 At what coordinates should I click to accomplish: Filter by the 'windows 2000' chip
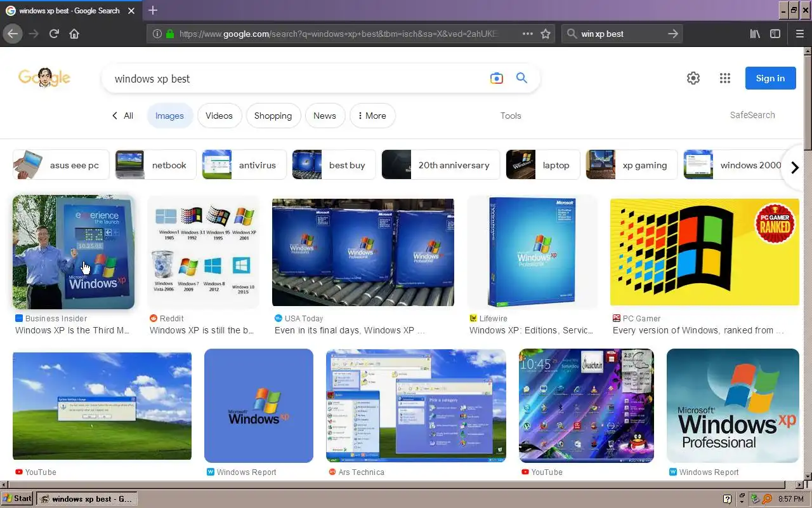coord(733,165)
